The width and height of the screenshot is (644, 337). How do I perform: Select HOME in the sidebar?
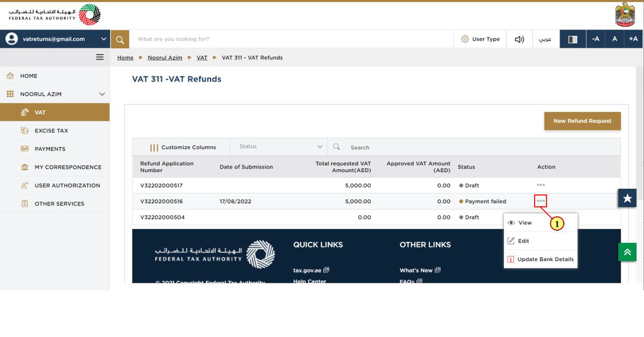[55, 76]
